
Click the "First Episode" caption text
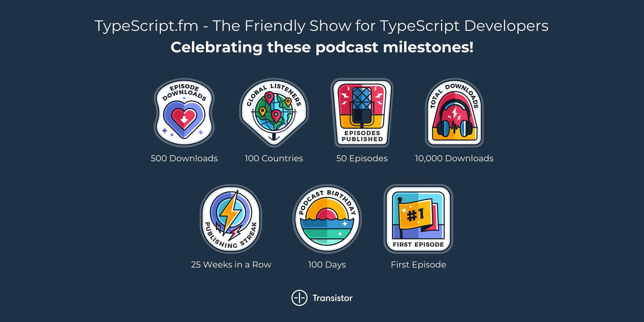coord(418,265)
